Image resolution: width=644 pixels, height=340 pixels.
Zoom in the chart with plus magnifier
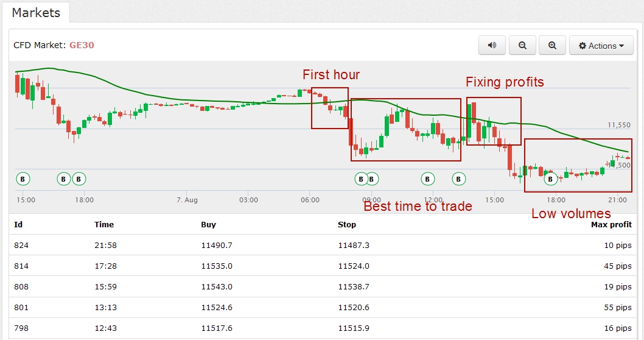pos(552,46)
